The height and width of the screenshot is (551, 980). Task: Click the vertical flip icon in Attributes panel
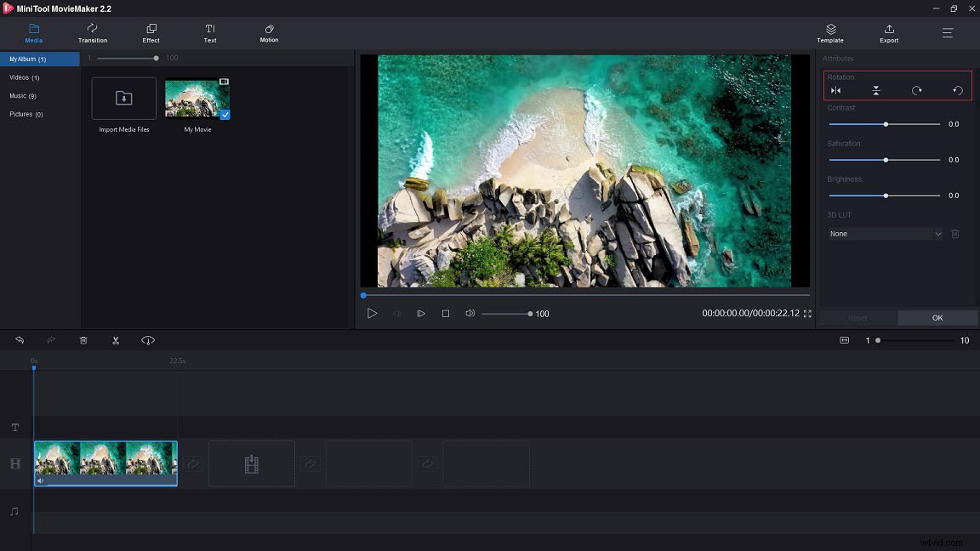(x=875, y=88)
